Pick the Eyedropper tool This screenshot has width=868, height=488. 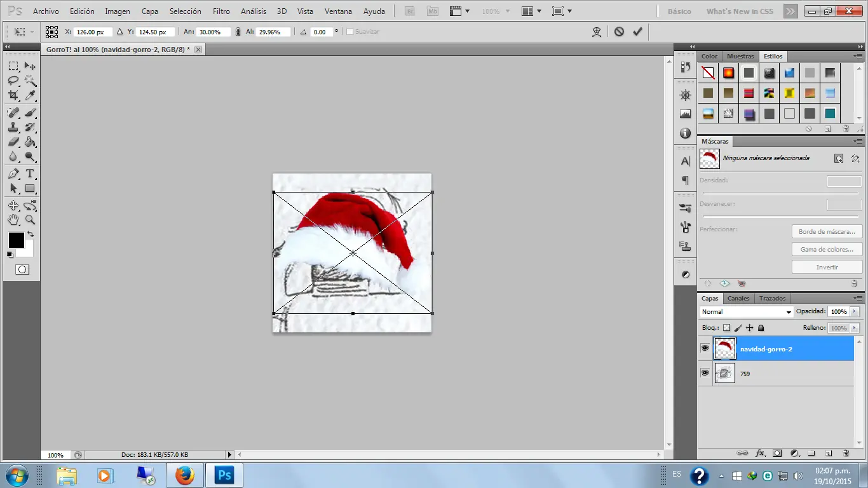pyautogui.click(x=30, y=95)
